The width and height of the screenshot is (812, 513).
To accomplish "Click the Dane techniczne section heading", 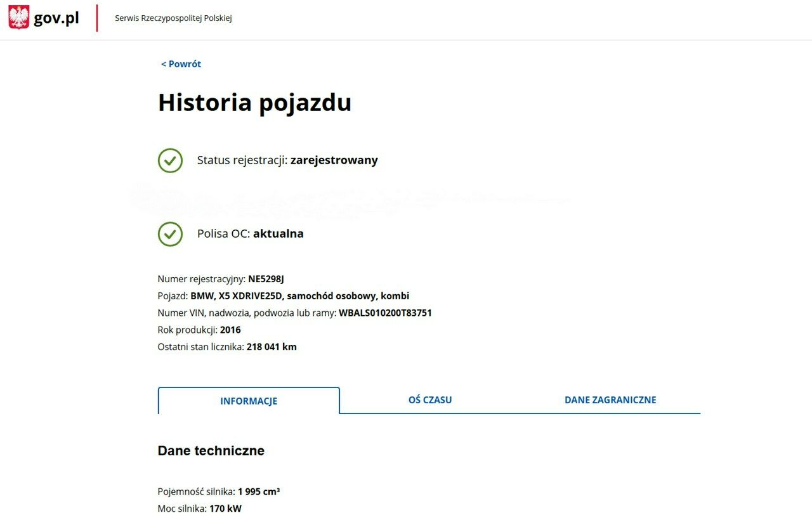I will 211,451.
